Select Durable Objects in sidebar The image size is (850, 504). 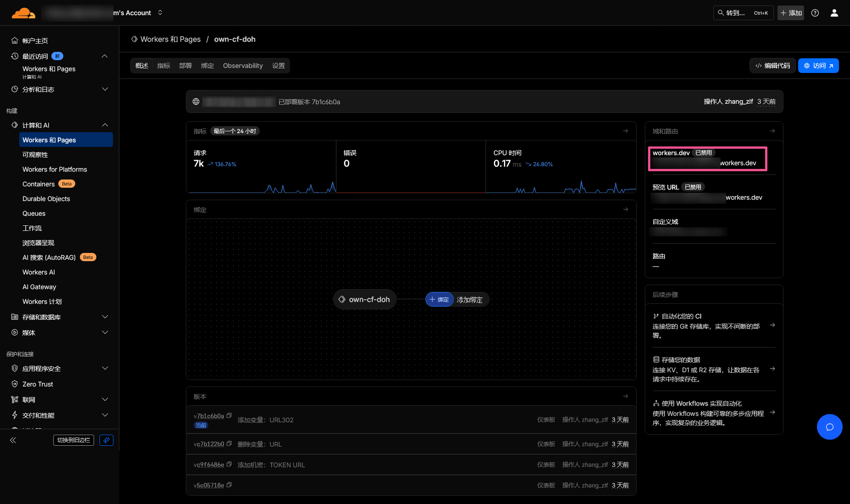46,199
